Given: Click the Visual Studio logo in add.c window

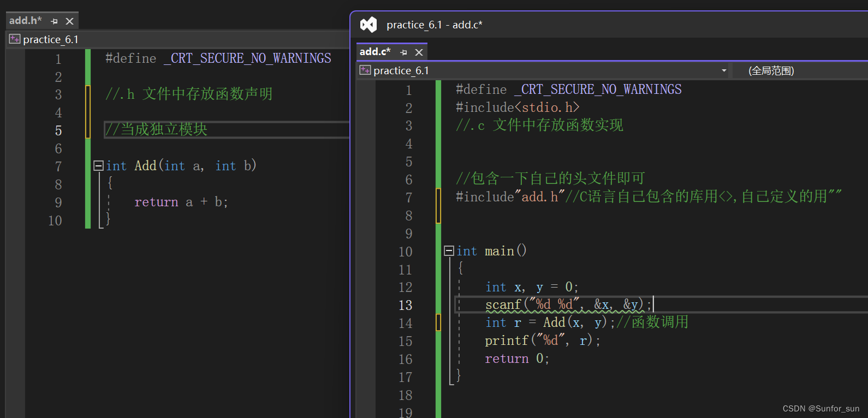Looking at the screenshot, I should pos(368,25).
